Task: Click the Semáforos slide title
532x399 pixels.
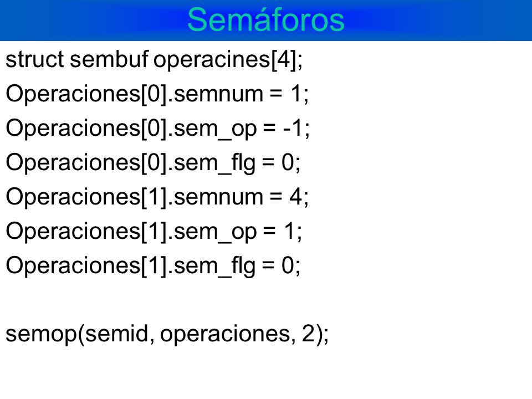Action: tap(265, 19)
